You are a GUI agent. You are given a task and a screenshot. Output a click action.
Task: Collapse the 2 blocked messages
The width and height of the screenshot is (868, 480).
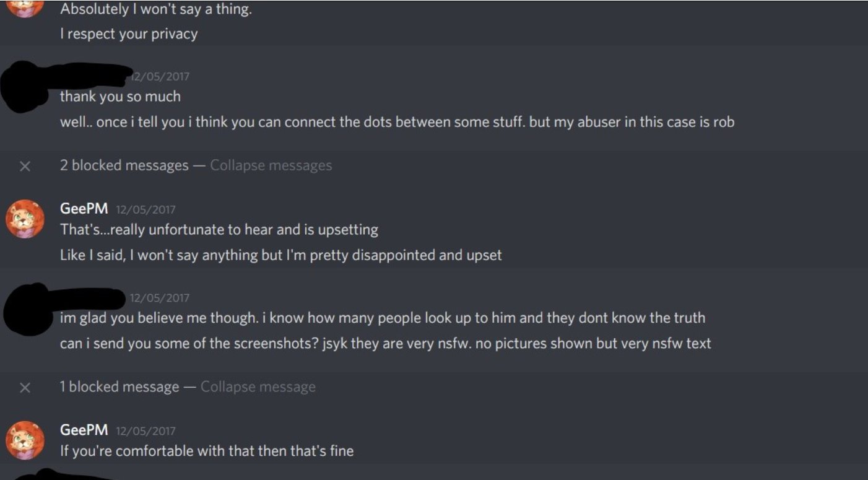tap(271, 165)
